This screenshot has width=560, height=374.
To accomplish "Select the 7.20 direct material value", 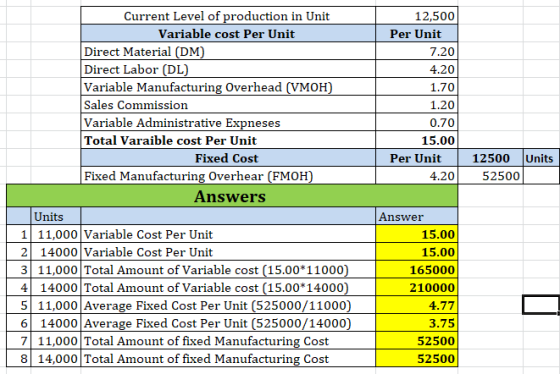I will pyautogui.click(x=416, y=51).
